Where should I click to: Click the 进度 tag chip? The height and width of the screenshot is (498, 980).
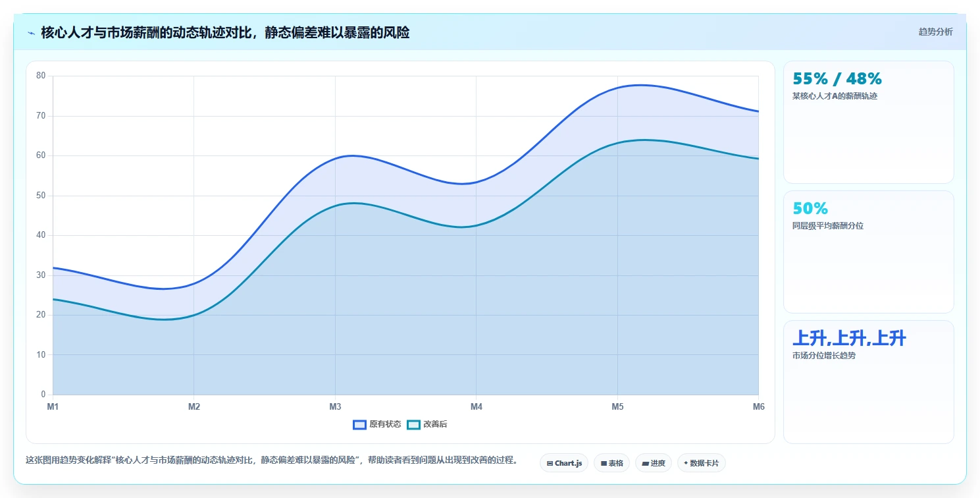click(654, 463)
